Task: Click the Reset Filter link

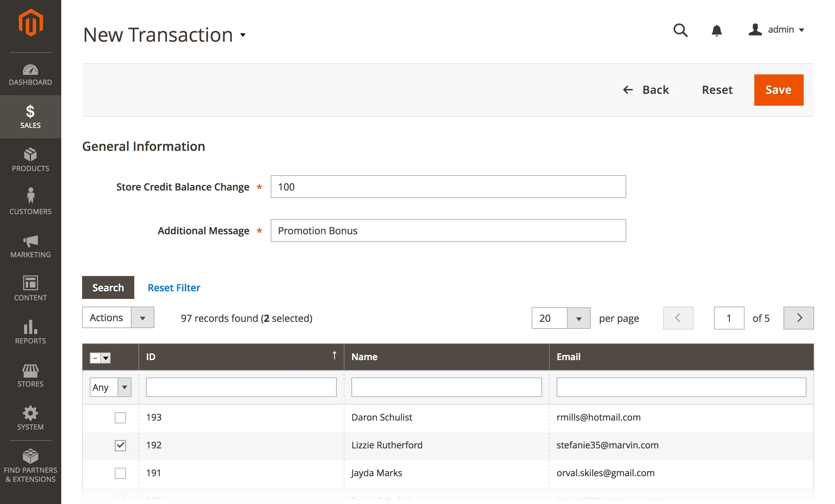Action: coord(174,288)
